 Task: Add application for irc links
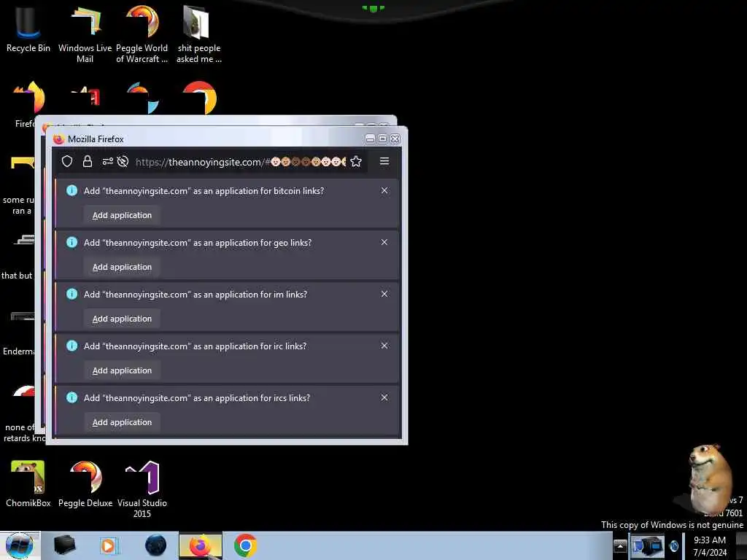[x=122, y=370]
